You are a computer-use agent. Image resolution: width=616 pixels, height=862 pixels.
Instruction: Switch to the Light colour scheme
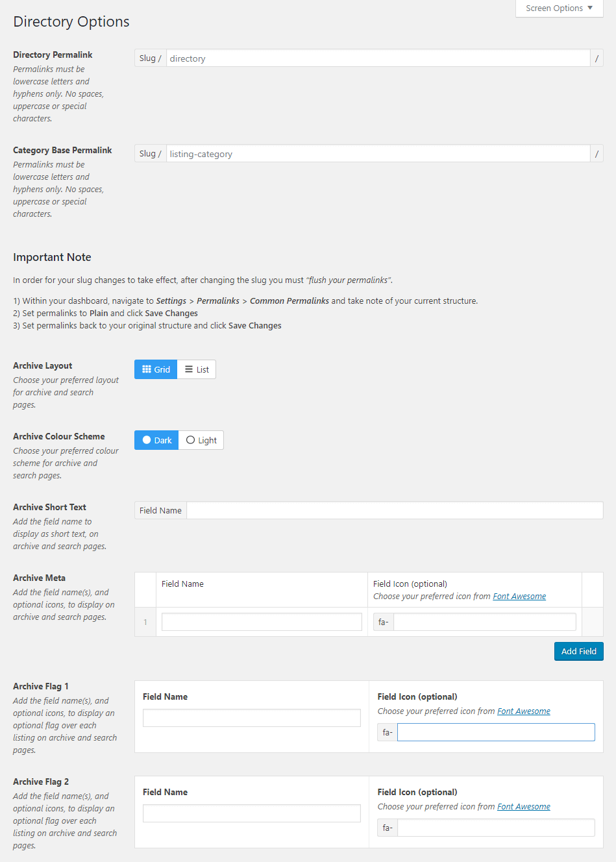201,439
